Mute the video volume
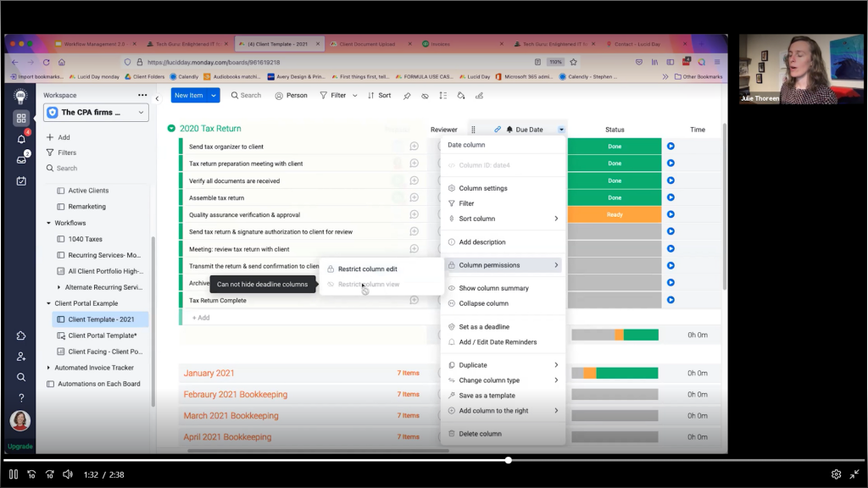 point(68,474)
